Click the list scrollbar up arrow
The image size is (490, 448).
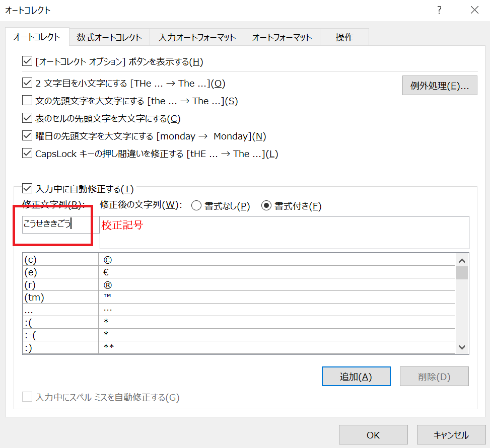pyautogui.click(x=462, y=260)
